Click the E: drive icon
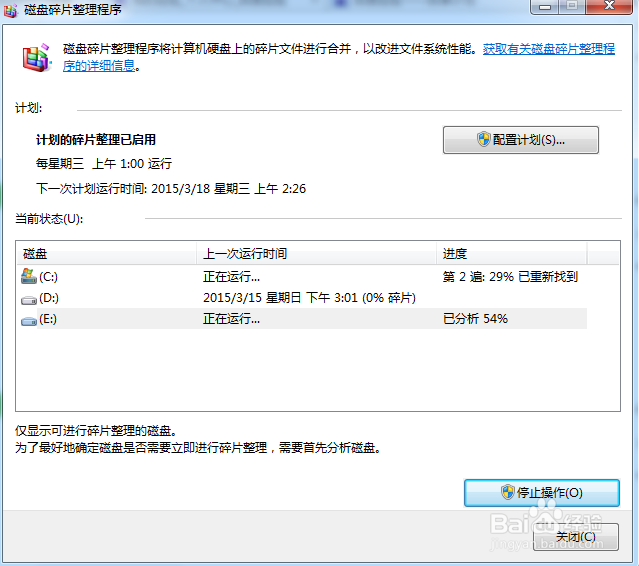639x566 pixels. (29, 321)
